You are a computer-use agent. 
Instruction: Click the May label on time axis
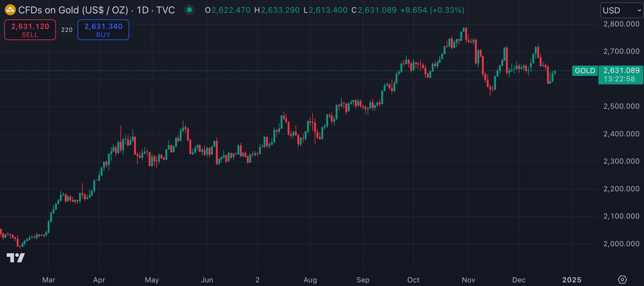152,280
